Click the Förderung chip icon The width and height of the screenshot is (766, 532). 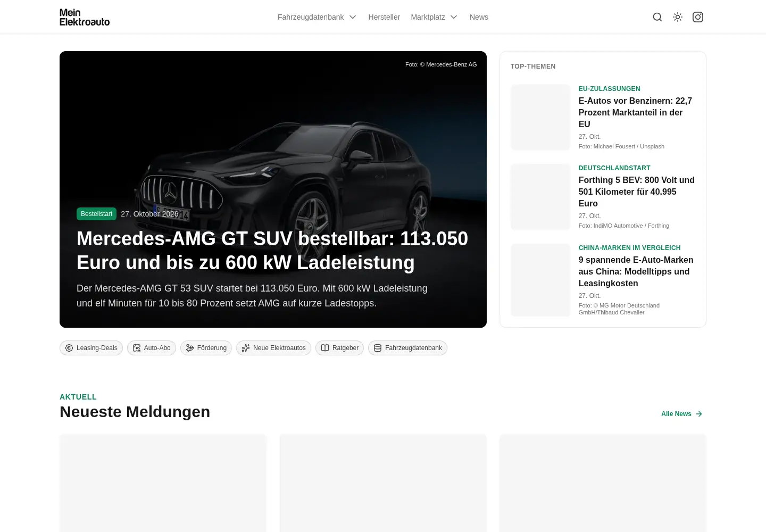(x=190, y=348)
